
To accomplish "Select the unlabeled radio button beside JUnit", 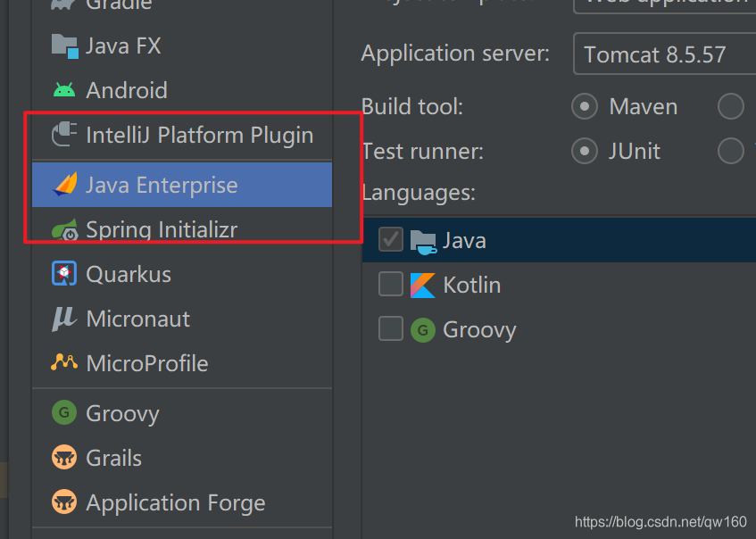I will 731,151.
